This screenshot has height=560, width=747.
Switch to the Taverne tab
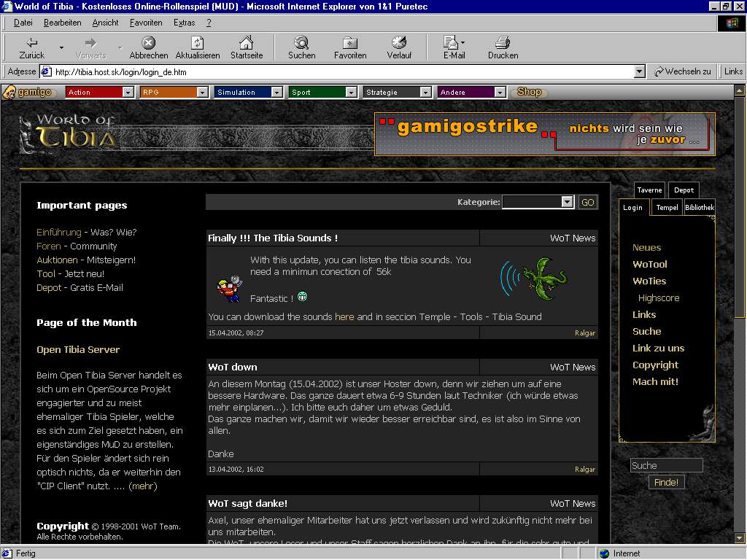click(x=649, y=190)
